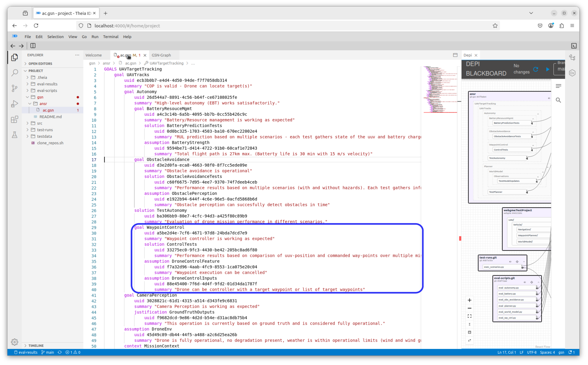Viewport: 588px width, 365px height.
Task: Open the outline lines icon beside blackboard
Action: pos(559,86)
